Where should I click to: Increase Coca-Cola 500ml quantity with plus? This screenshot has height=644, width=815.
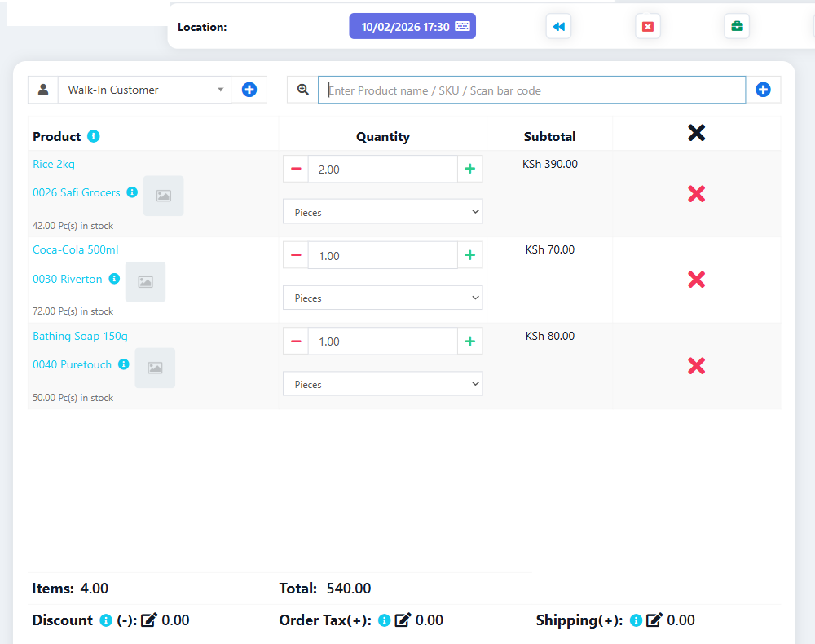(470, 255)
